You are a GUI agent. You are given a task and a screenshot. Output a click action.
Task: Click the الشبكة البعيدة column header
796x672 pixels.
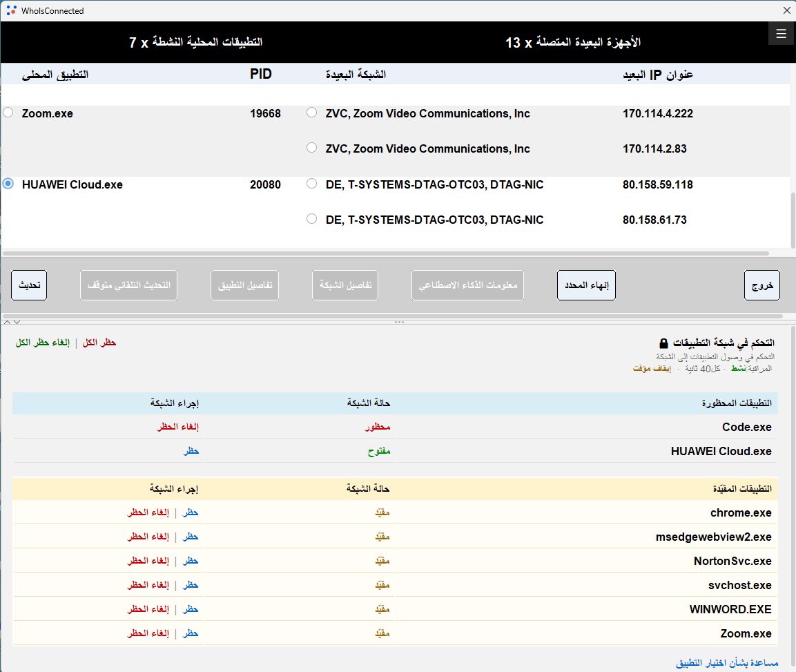[x=356, y=75]
